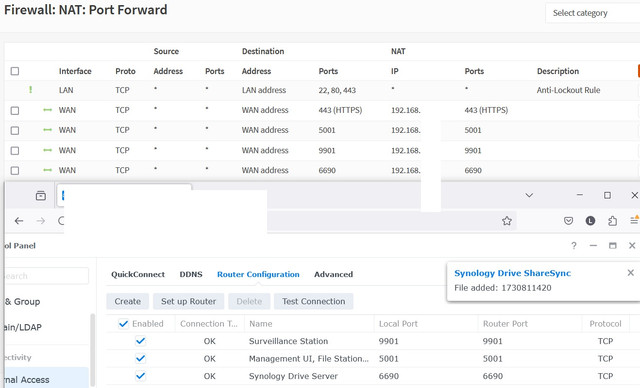
Task: Click the Set up Router button
Action: [189, 302]
